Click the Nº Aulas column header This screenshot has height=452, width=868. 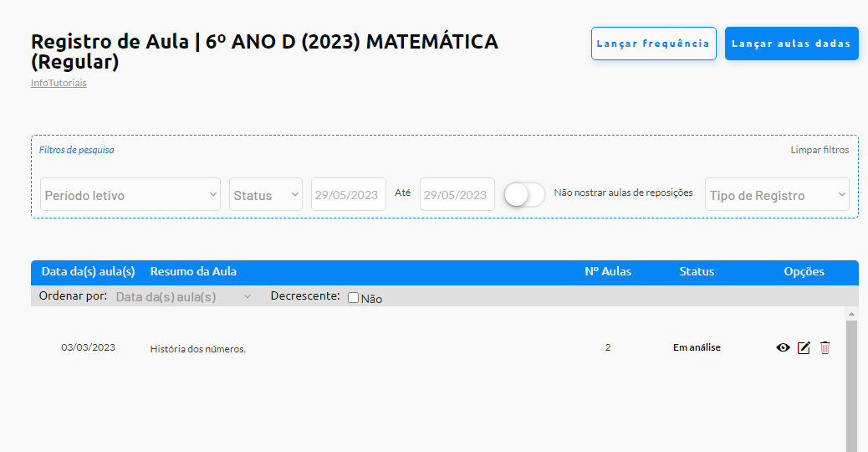[608, 271]
